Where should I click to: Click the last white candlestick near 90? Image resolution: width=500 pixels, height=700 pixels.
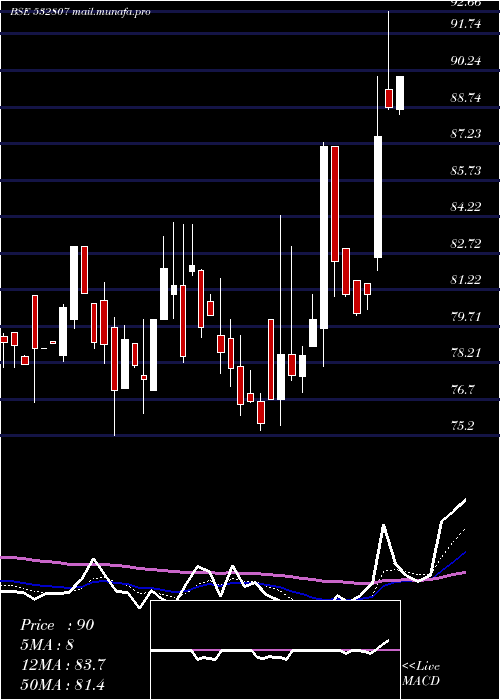(x=400, y=93)
